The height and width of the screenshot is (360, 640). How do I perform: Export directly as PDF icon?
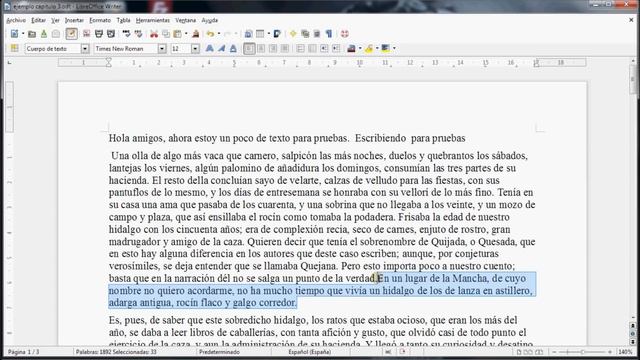point(86,34)
